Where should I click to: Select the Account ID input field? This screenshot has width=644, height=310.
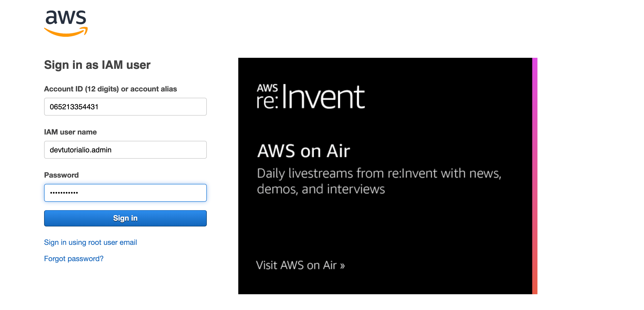[x=125, y=107]
